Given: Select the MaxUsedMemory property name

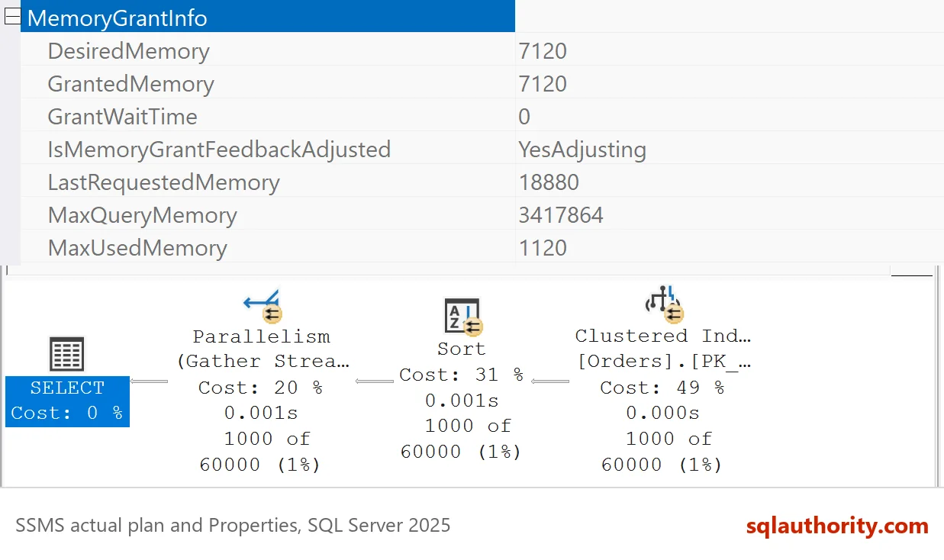Looking at the screenshot, I should click(x=137, y=248).
